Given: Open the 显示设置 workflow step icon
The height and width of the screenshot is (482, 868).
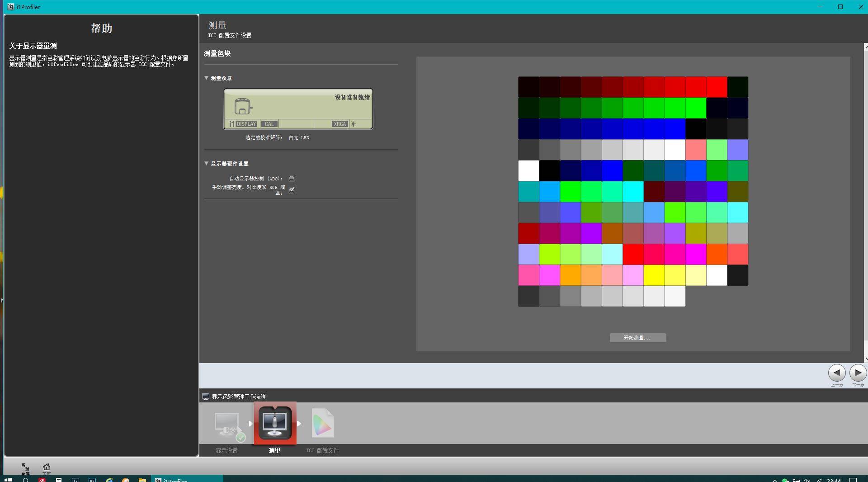Looking at the screenshot, I should point(227,425).
